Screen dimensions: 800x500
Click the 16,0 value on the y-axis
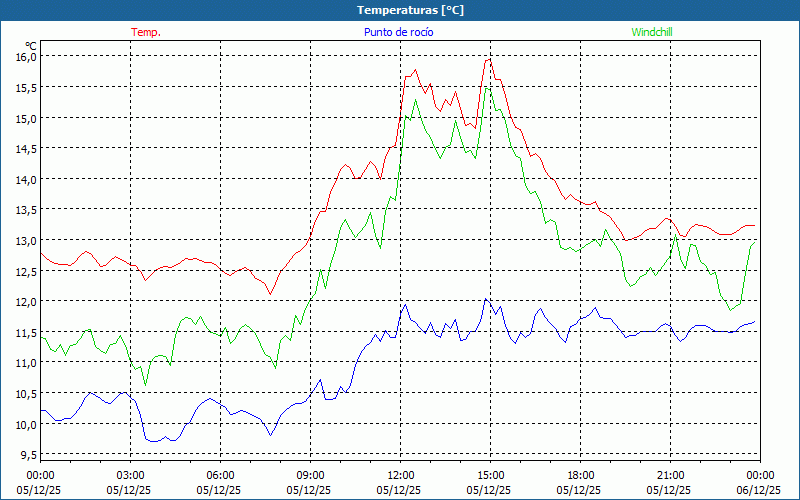[25, 57]
